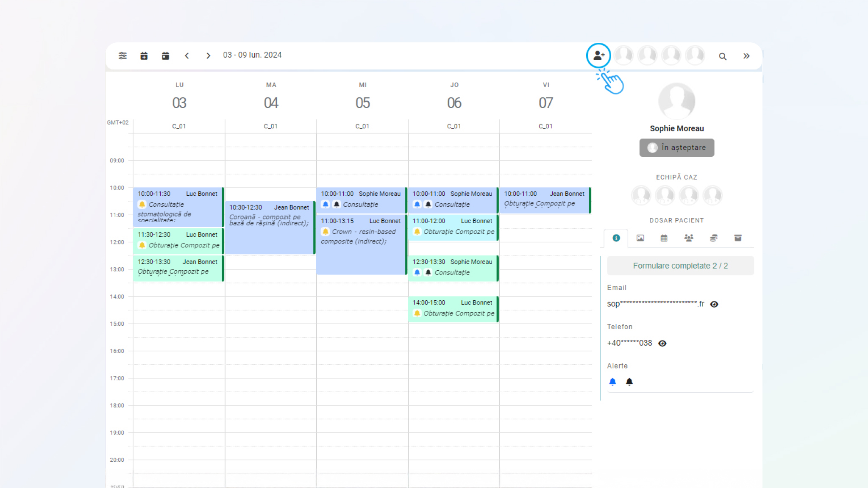Advance to next week with right chevron
The height and width of the screenshot is (488, 868).
coord(208,55)
